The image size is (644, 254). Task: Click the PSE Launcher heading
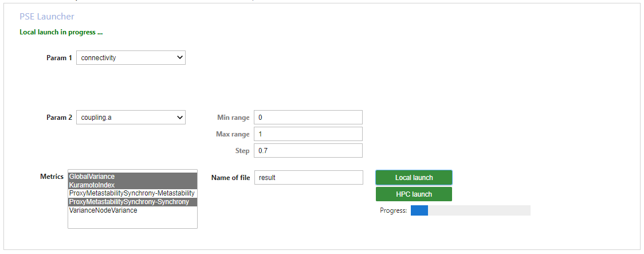tap(47, 17)
